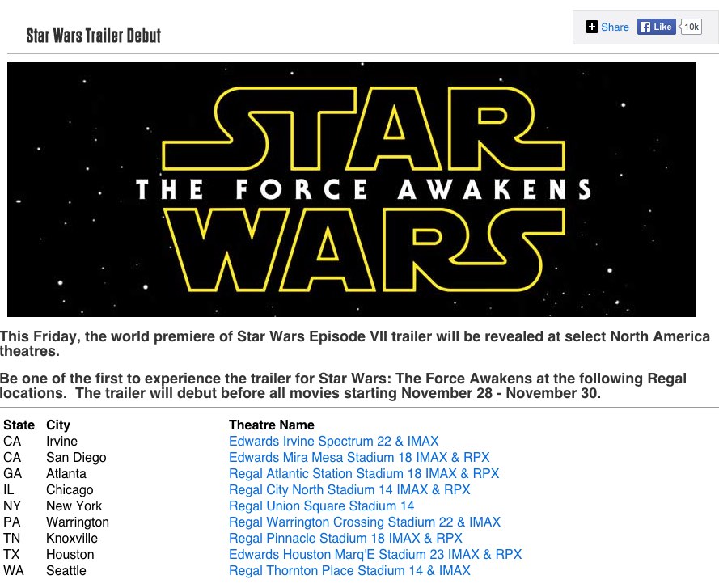Open Regal Warrington Crossing Stadium 22 link
Viewport: 719px width, 588px height.
[365, 522]
